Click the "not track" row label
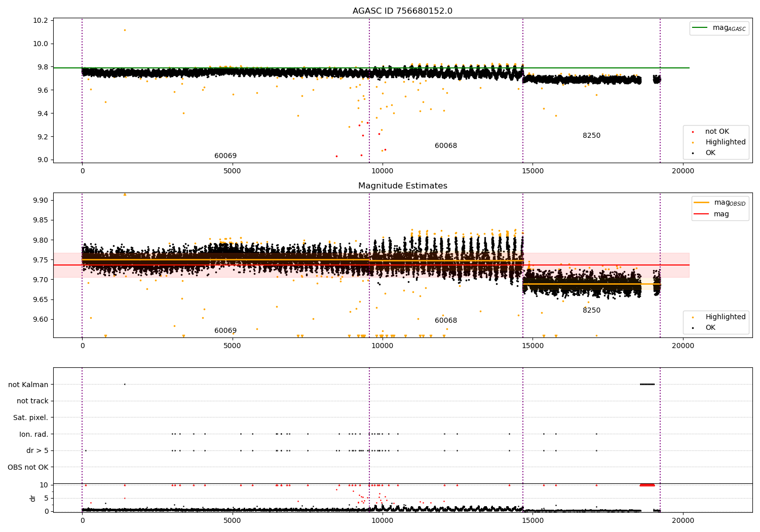 tap(32, 401)
